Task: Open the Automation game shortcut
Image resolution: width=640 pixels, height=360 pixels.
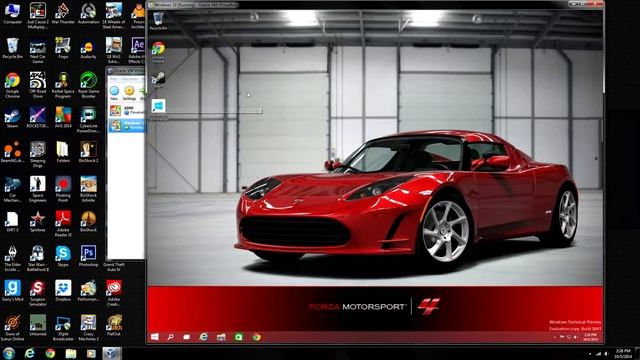Action: pos(88,13)
